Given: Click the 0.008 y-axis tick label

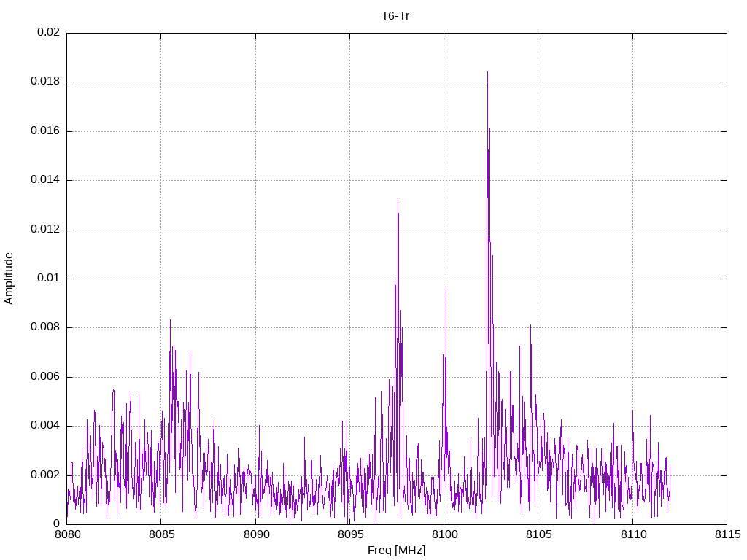Looking at the screenshot, I should [x=45, y=327].
